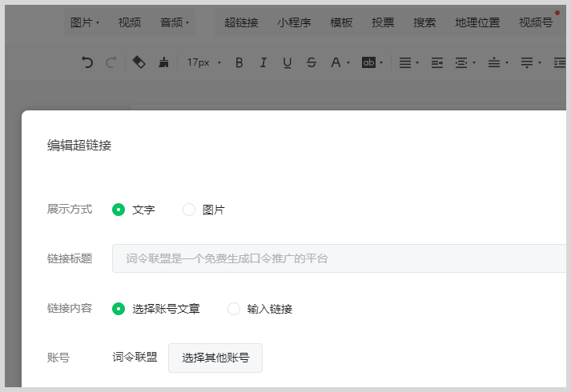The width and height of the screenshot is (571, 392).
Task: Open the 音频 insert menu
Action: pos(175,22)
